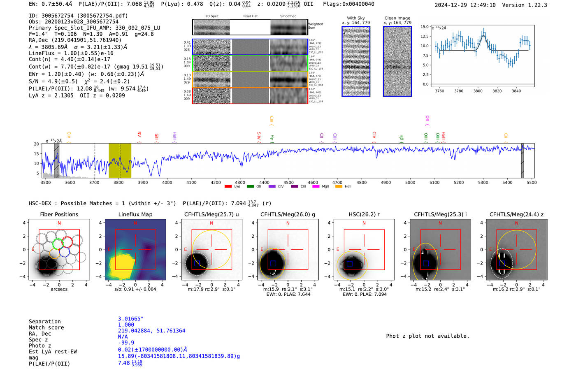
Task: Click the blue fiber circle in Fiber Positions
Action: tap(64, 252)
